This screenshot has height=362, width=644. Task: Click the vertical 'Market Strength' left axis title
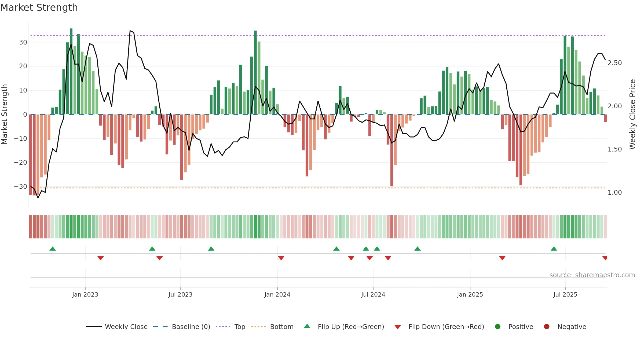coord(5,114)
